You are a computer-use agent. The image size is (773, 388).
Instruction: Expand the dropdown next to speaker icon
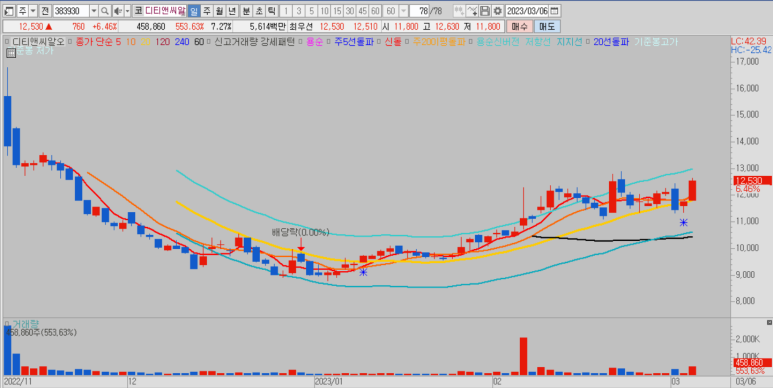point(128,11)
